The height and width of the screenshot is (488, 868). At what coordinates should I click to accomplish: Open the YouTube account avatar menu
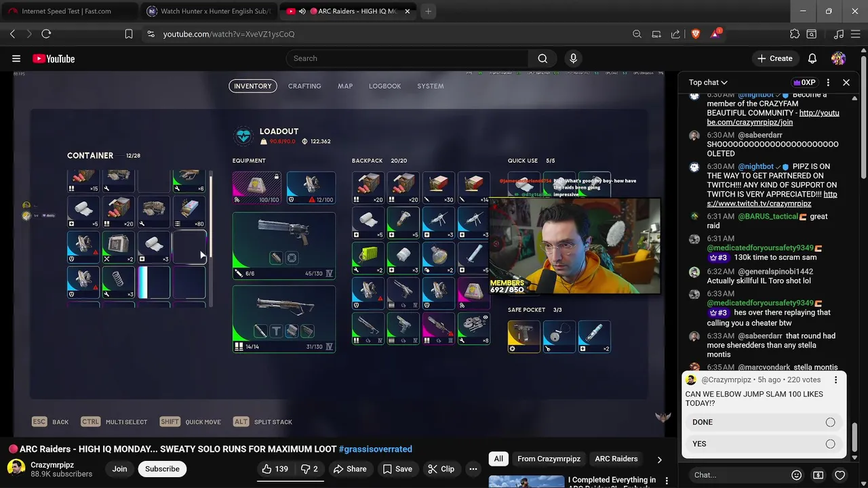(x=839, y=59)
